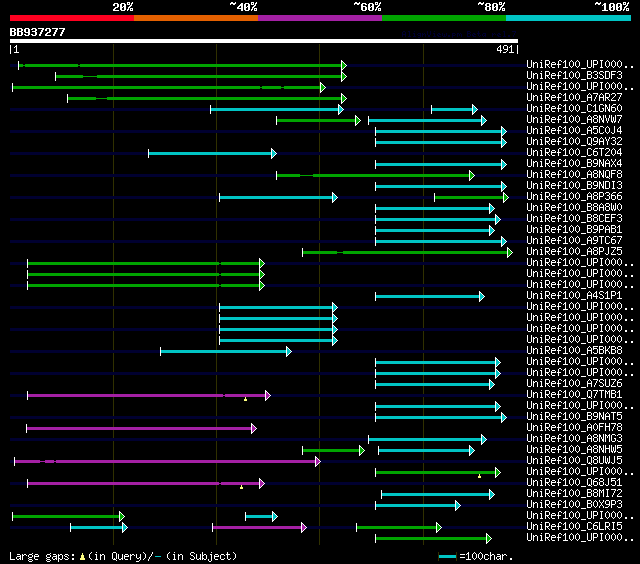Select the UniRef100_A7SUZ6 label
Viewport: 640px width, 564px height.
(574, 384)
